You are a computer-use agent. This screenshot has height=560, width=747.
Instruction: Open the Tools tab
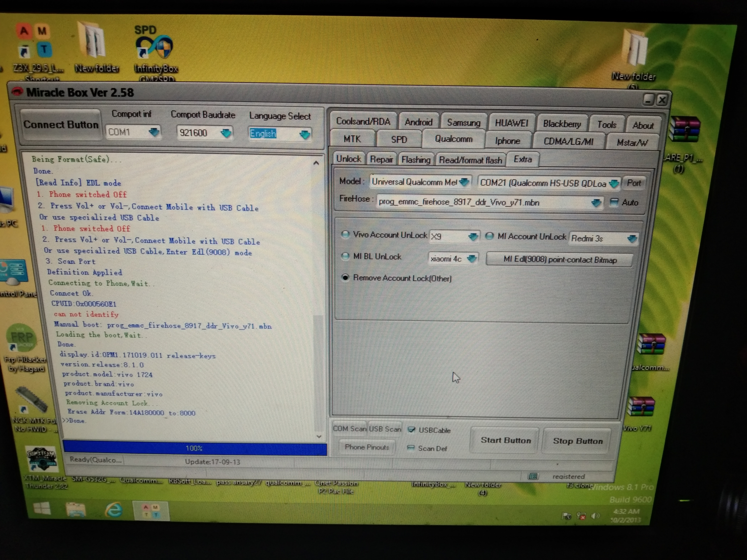click(607, 125)
